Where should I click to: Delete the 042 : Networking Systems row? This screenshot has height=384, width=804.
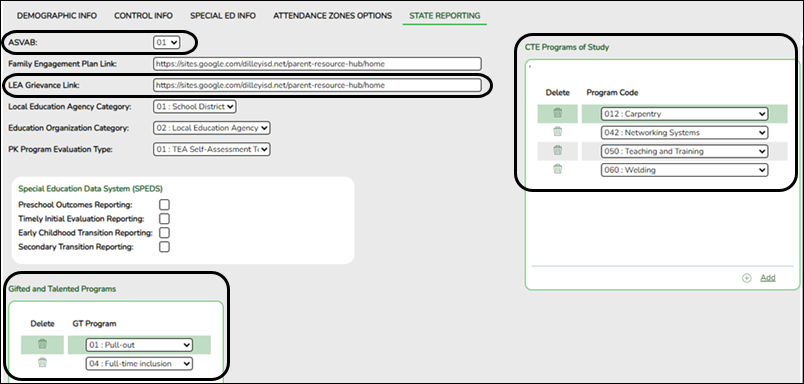point(557,132)
